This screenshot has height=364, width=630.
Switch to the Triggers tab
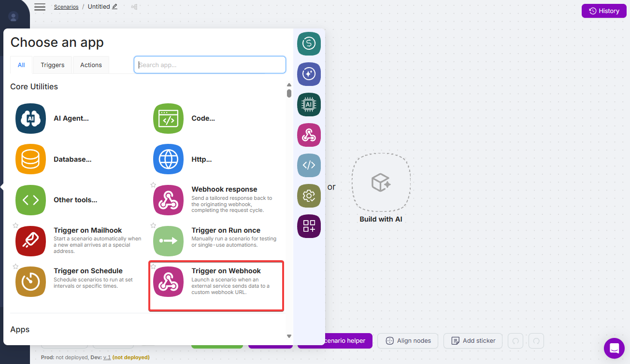(x=53, y=65)
